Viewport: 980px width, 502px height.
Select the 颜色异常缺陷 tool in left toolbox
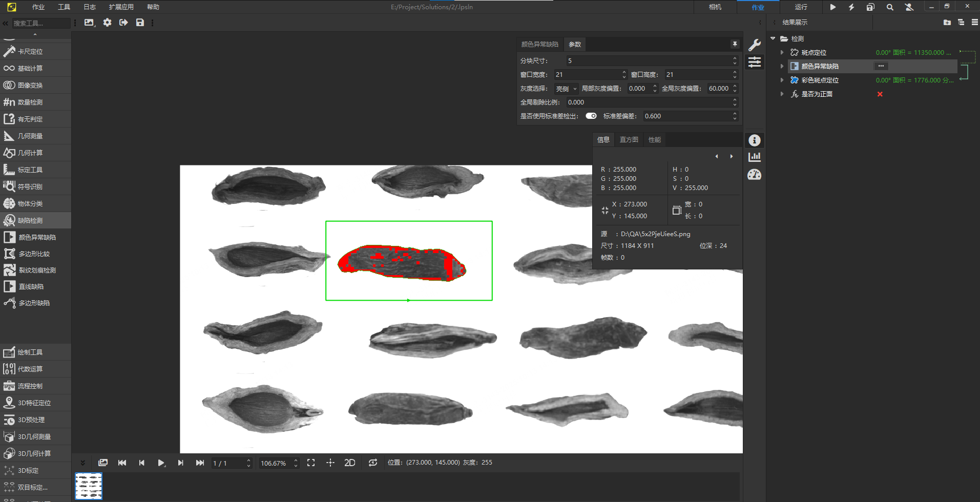click(x=36, y=237)
